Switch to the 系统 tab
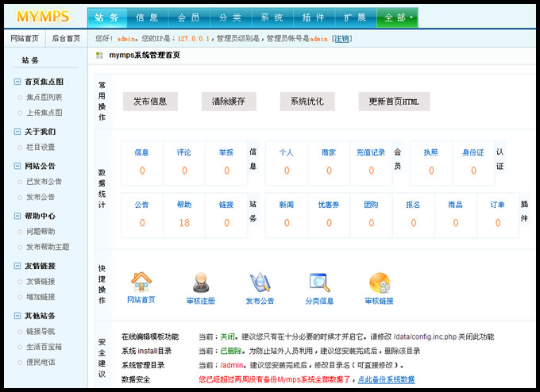 [272, 17]
